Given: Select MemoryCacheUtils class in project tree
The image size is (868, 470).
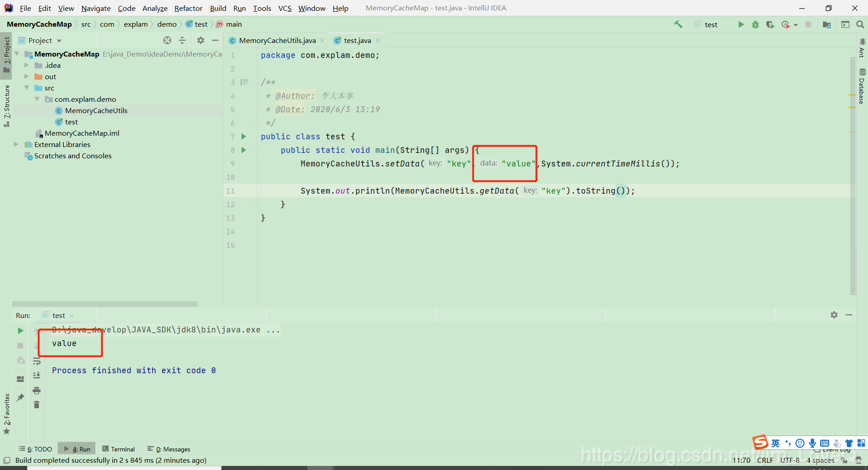Looking at the screenshot, I should pos(96,110).
